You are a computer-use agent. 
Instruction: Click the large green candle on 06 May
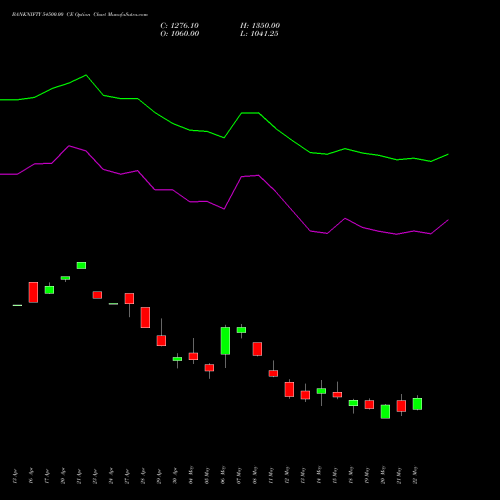point(225,341)
